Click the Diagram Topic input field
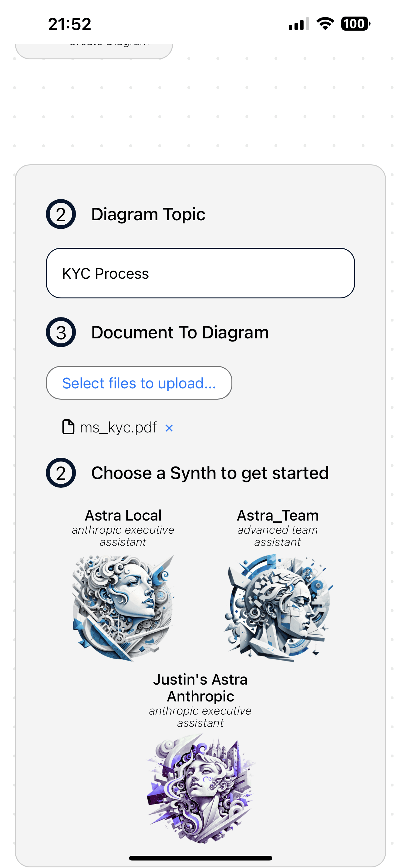 click(x=200, y=273)
